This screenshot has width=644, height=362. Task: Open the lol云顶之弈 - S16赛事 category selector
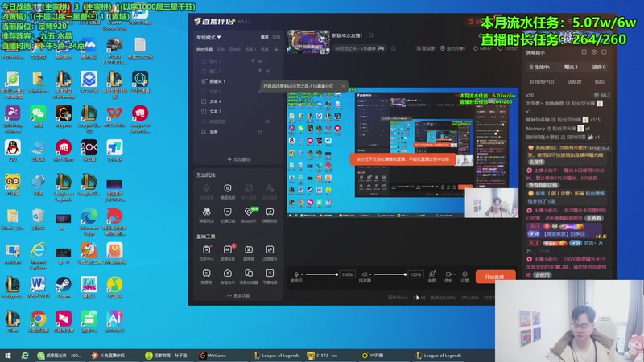(359, 48)
